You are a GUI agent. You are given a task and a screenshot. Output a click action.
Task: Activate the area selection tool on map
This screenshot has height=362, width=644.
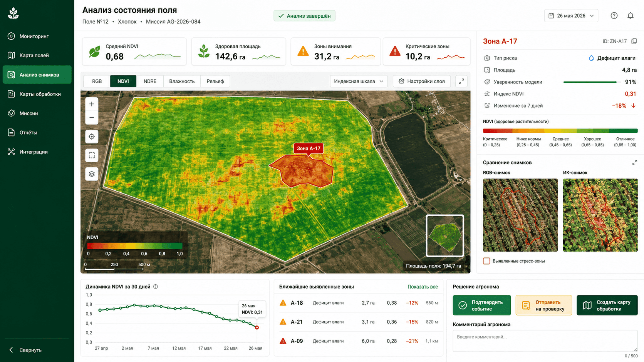(92, 155)
